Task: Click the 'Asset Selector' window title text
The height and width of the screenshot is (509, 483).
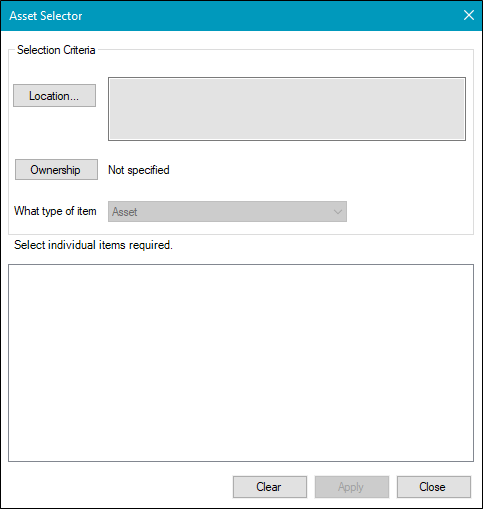Action: (46, 16)
